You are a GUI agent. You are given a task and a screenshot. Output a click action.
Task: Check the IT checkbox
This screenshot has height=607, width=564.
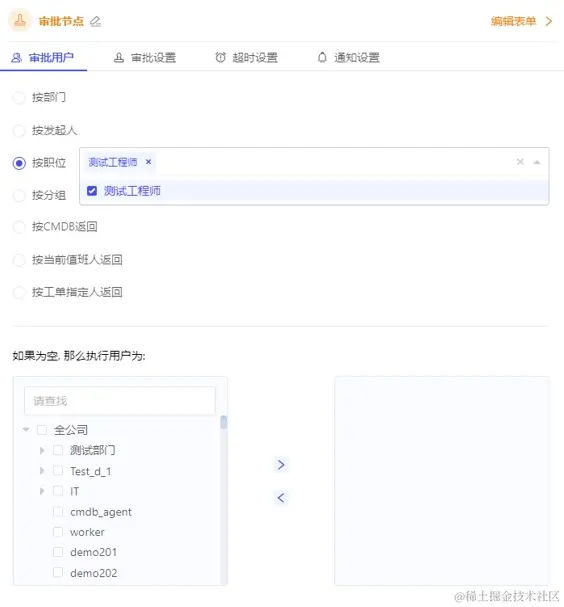click(x=58, y=491)
